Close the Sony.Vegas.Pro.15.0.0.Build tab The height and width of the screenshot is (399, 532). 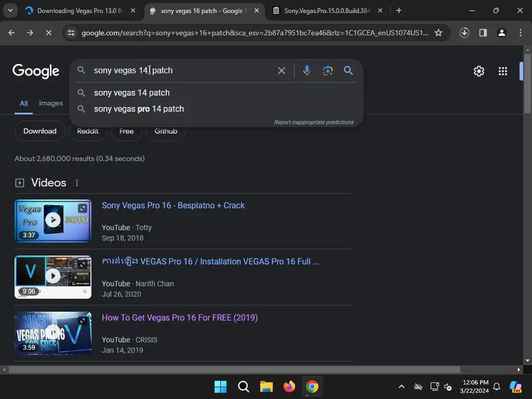tap(380, 10)
